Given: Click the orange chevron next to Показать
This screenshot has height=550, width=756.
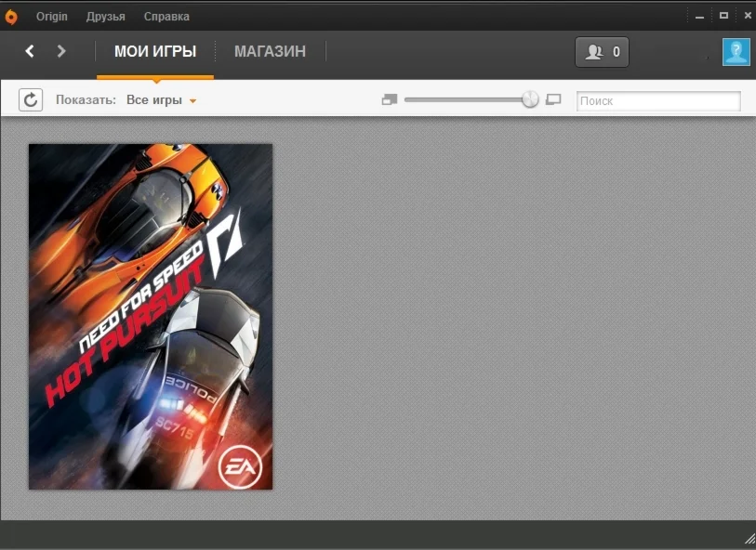Looking at the screenshot, I should click(193, 100).
